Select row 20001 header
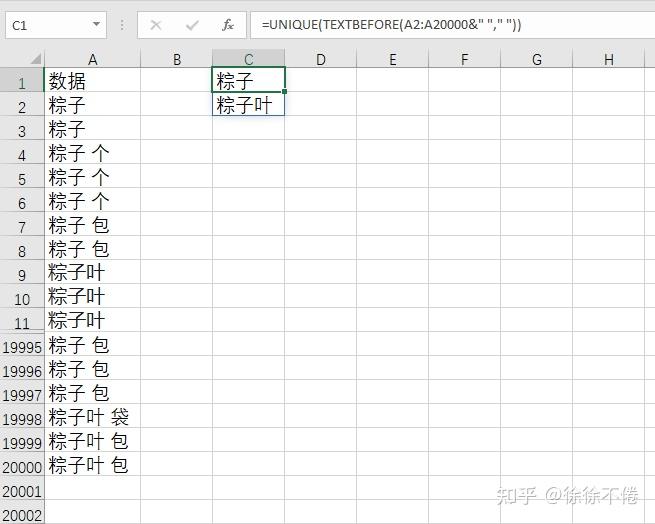Viewport: 655px width, 524px height. [22, 490]
